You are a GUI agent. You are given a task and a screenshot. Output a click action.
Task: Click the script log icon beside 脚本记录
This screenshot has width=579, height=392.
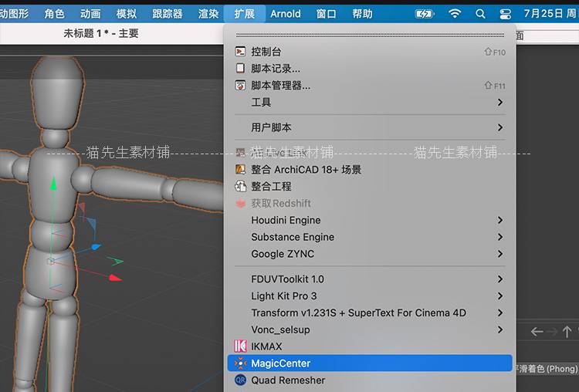click(240, 68)
